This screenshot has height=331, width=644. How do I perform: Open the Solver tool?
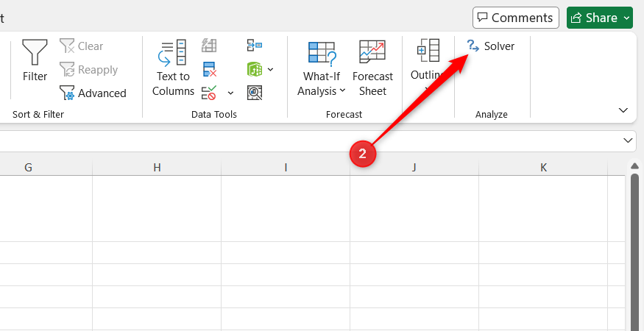pos(491,46)
